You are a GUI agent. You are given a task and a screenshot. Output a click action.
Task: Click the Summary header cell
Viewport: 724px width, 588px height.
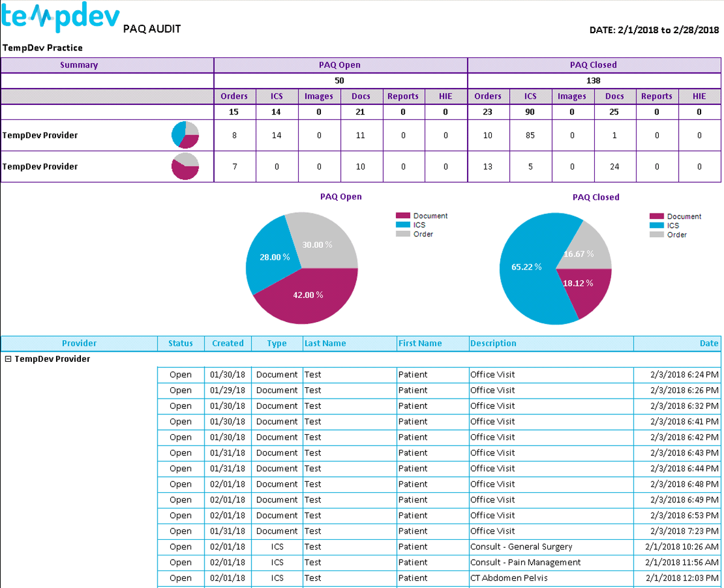tap(79, 65)
